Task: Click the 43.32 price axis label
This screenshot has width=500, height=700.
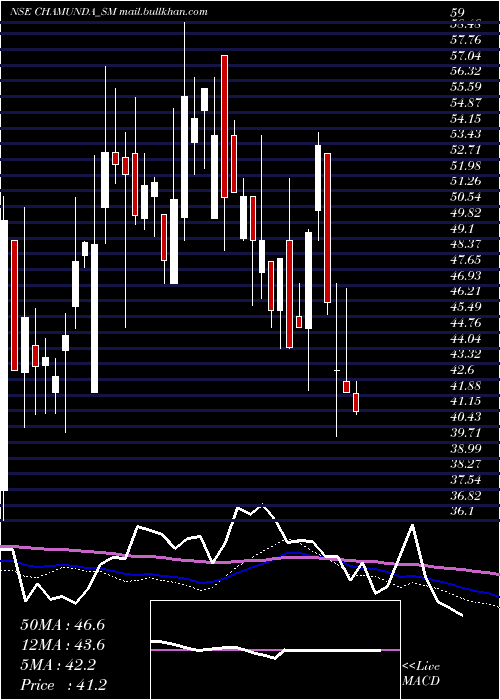Action: (x=466, y=354)
